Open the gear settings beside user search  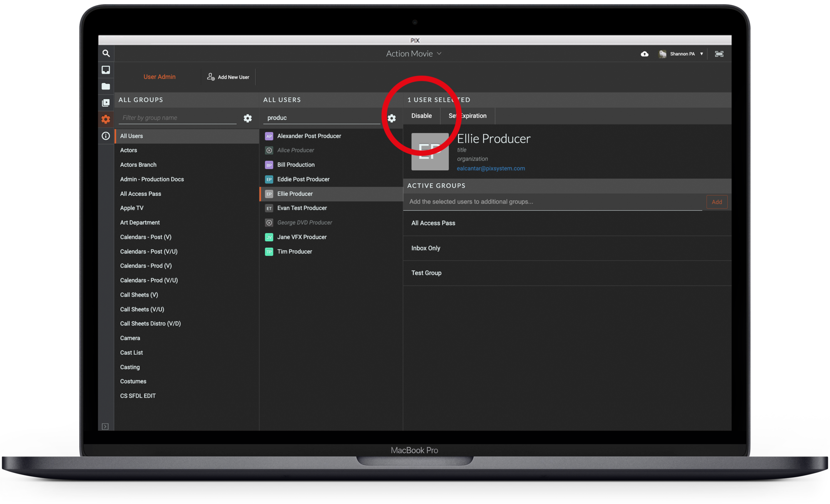[392, 118]
